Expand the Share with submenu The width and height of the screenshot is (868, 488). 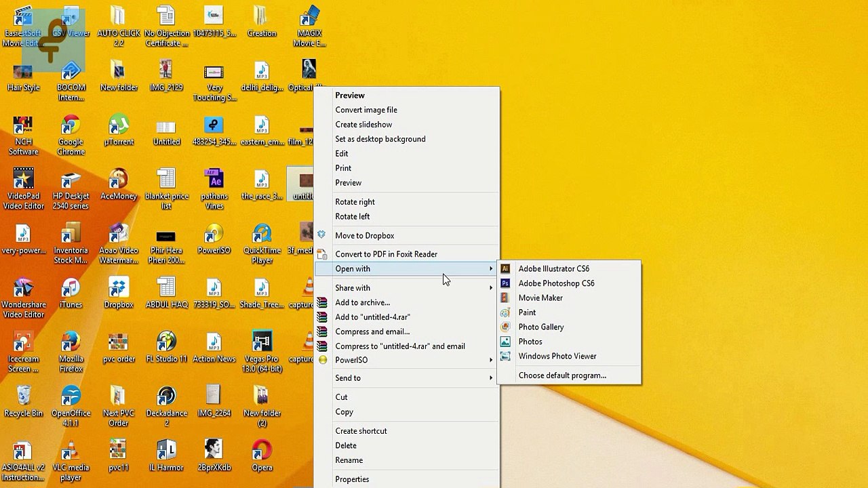pyautogui.click(x=407, y=288)
